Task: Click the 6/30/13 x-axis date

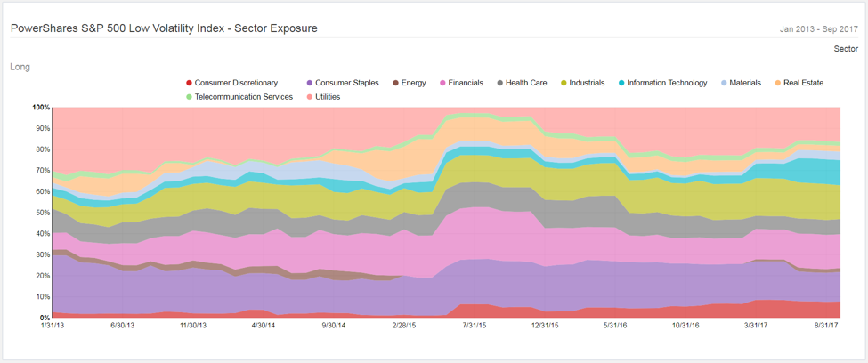Action: pyautogui.click(x=123, y=327)
